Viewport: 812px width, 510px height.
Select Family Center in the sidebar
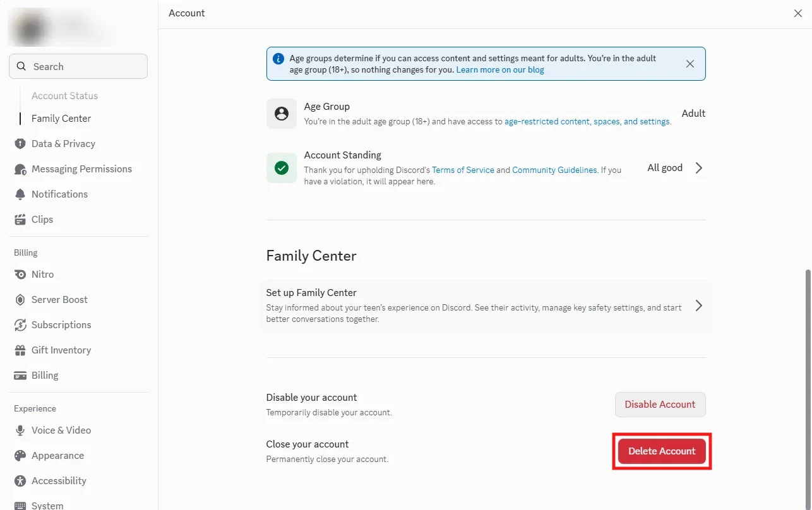pyautogui.click(x=61, y=119)
